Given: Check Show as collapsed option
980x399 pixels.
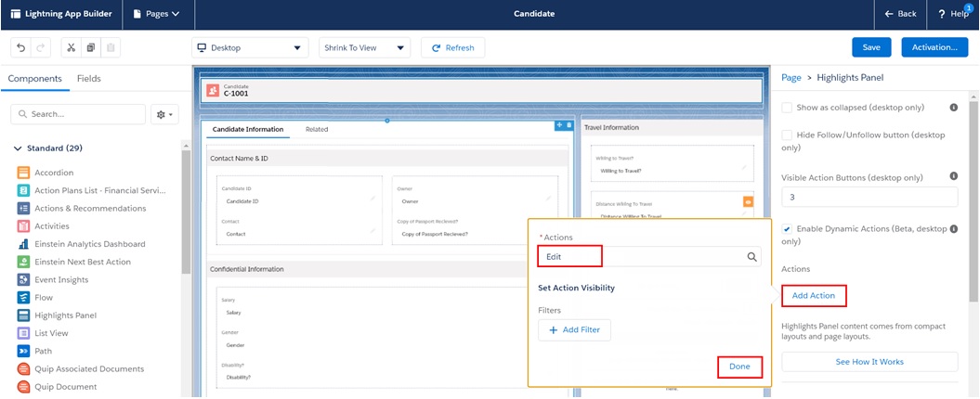Looking at the screenshot, I should pyautogui.click(x=787, y=108).
